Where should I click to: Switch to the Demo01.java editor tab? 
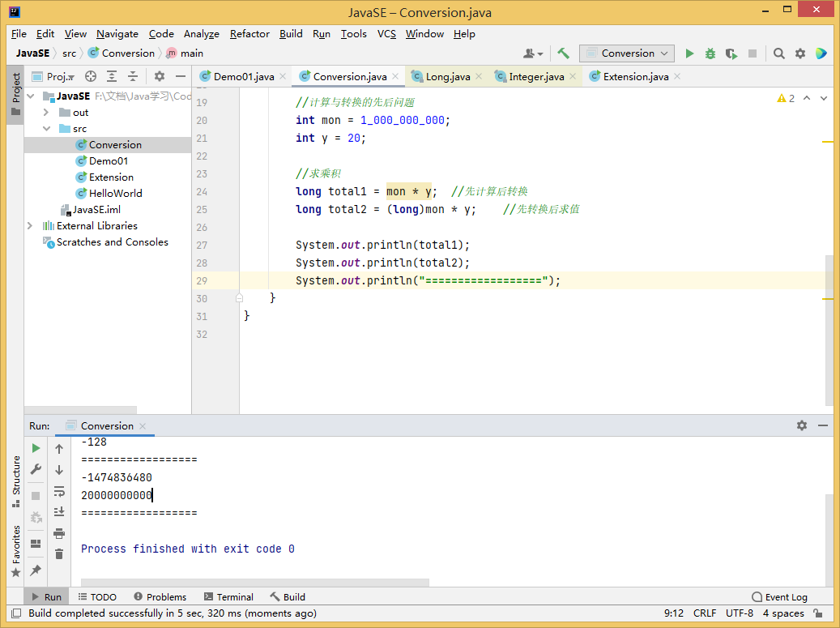pos(243,77)
